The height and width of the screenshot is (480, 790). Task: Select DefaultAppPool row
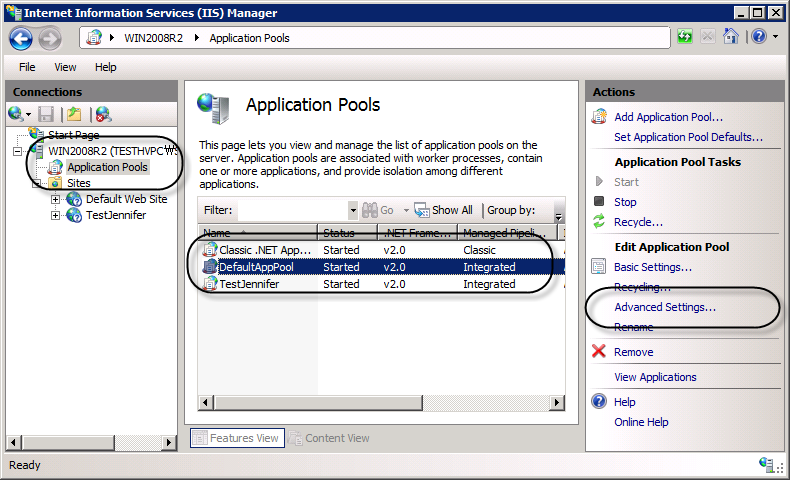pos(381,267)
